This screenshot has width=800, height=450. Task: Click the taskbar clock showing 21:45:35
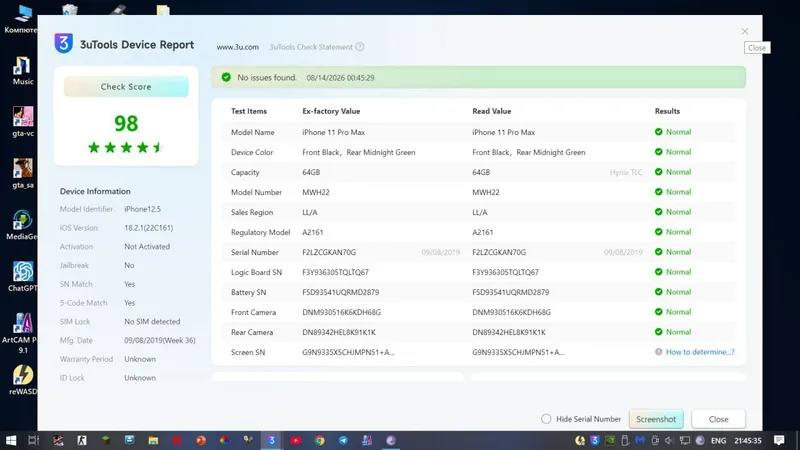[x=747, y=441]
